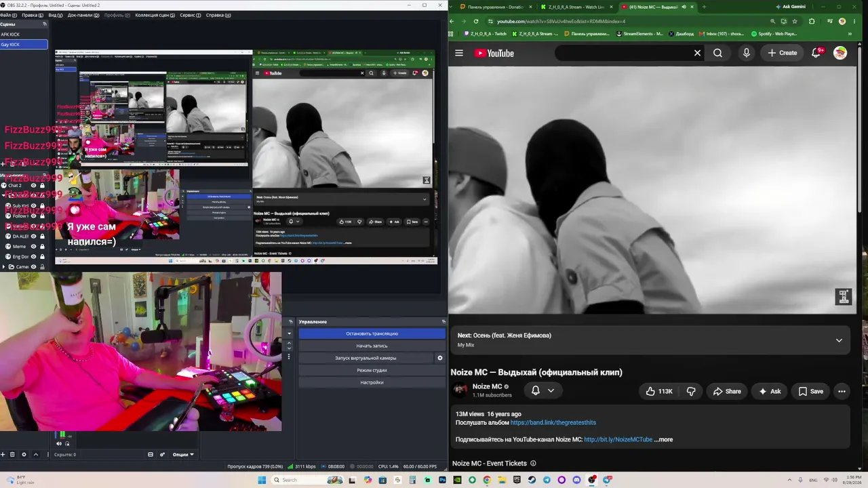Open virtual camera settings gear
The width and height of the screenshot is (868, 488).
pos(439,358)
